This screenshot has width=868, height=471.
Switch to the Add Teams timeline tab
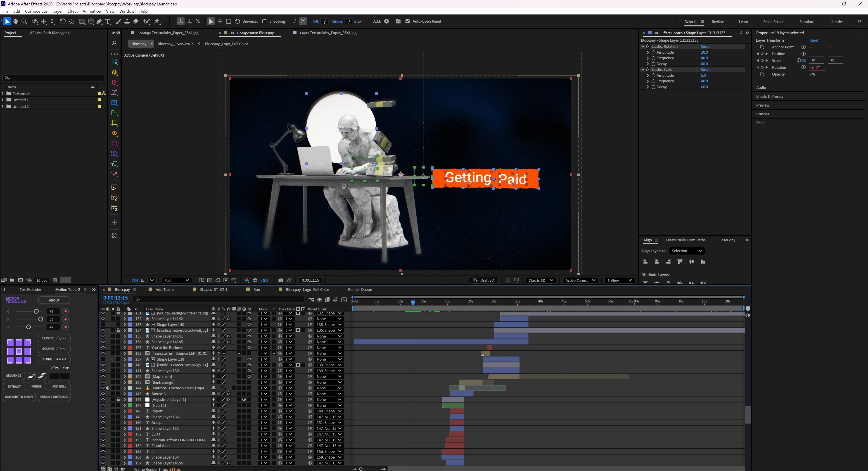pos(165,289)
